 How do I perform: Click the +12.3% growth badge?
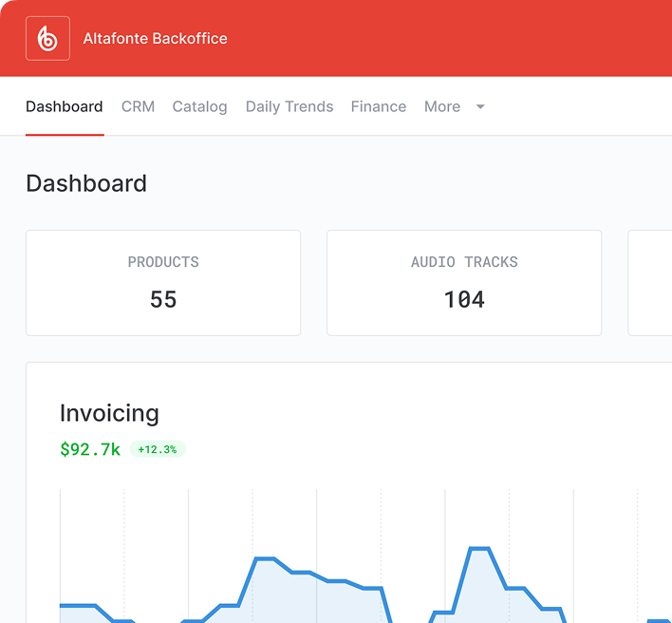(158, 449)
